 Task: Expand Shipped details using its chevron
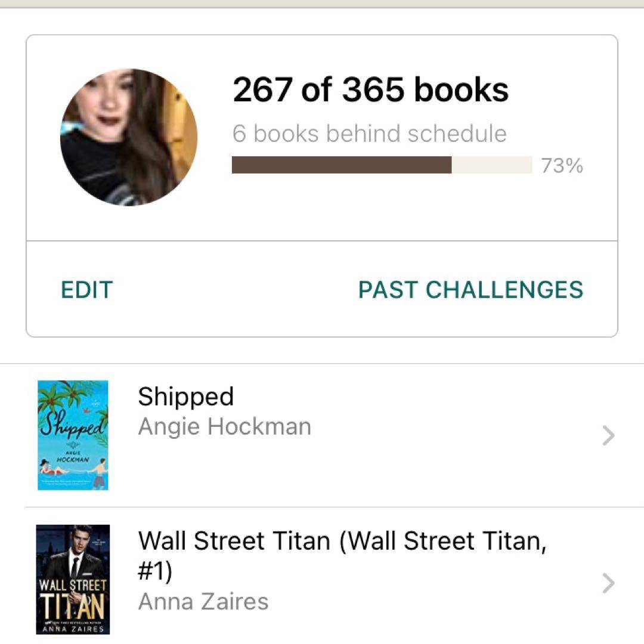click(608, 436)
